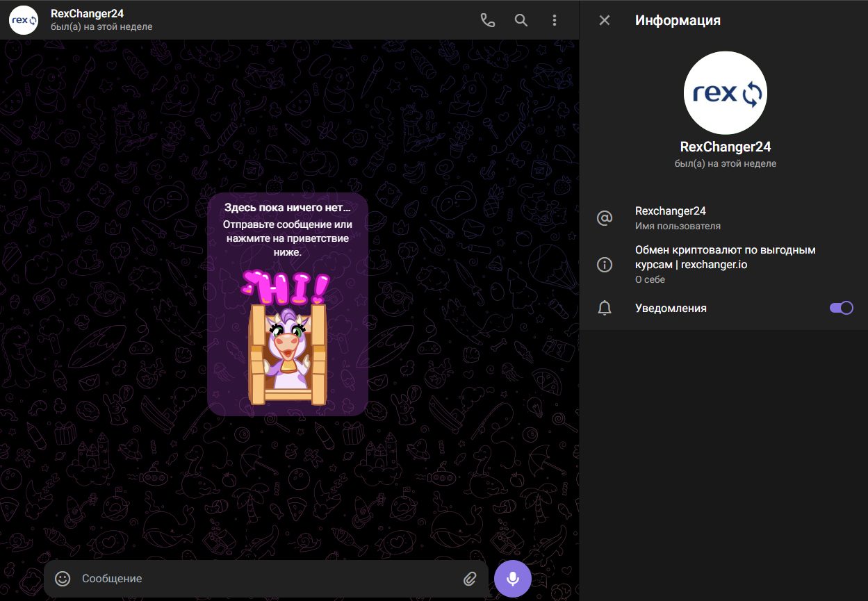Open the three-dot more options menu
Screen dimensions: 868x601
555,20
